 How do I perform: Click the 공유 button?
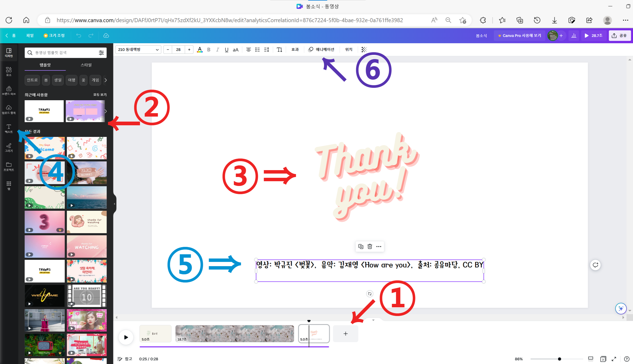point(620,35)
